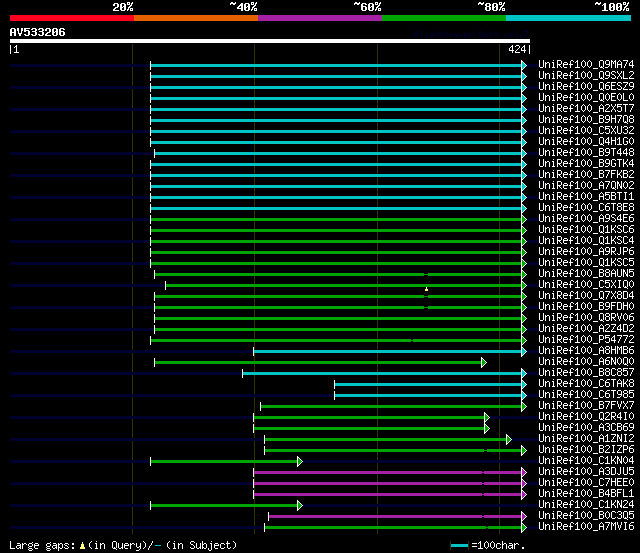Click the AV533206 query name

coord(37,32)
